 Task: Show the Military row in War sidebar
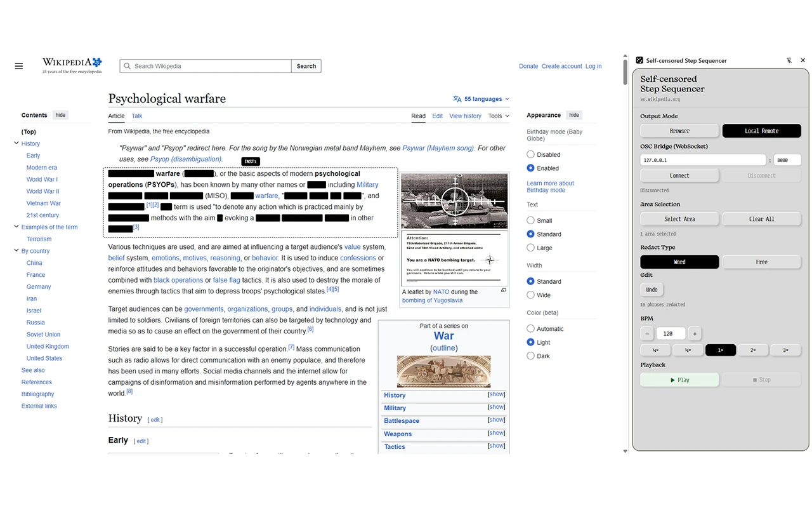(497, 407)
